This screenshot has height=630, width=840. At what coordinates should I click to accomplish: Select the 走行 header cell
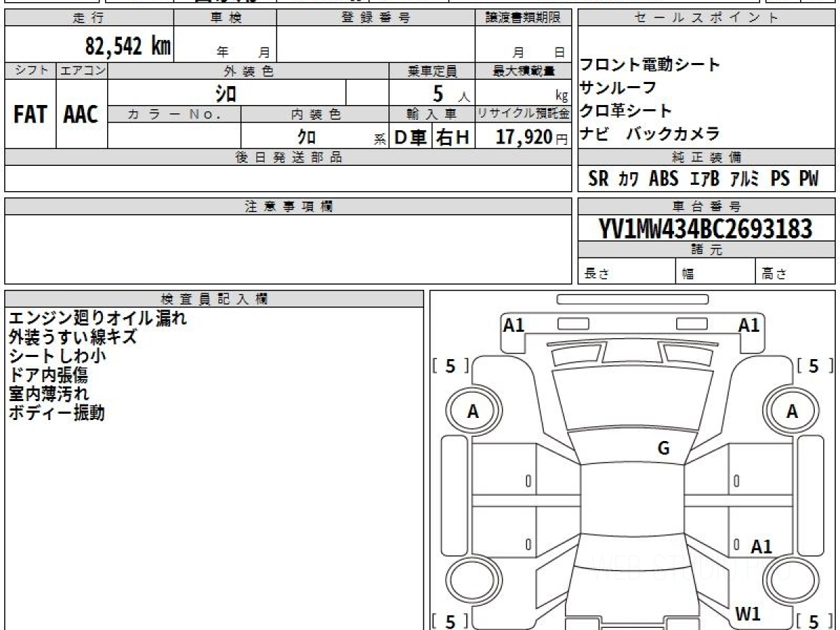[88, 18]
